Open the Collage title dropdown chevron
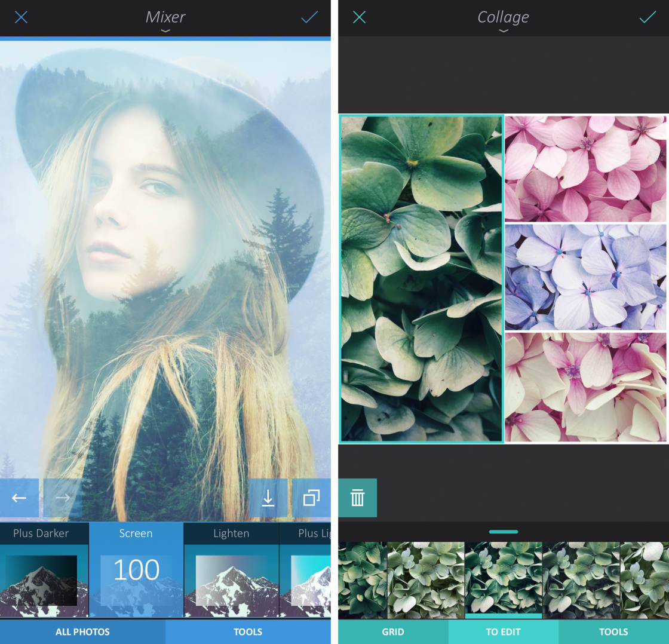 pos(503,29)
